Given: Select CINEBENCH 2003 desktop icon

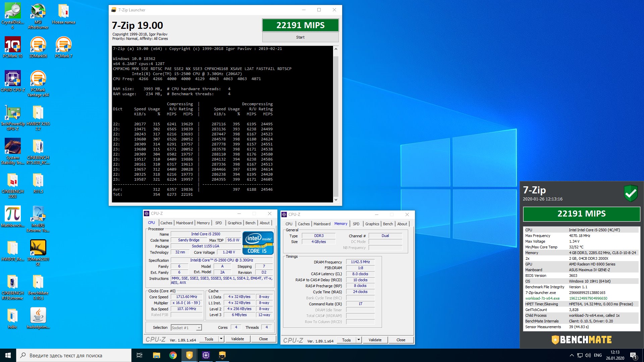Looking at the screenshot, I should (x=13, y=185).
